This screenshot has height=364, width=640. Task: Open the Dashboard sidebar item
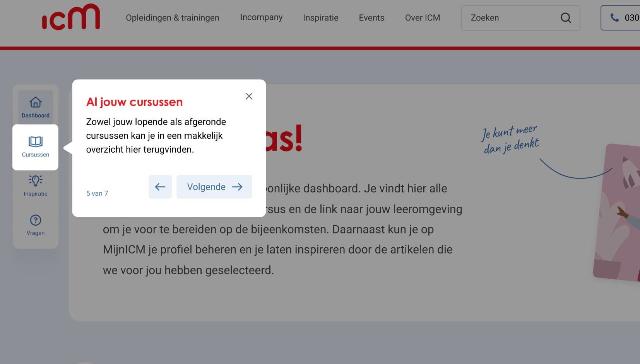(x=36, y=107)
